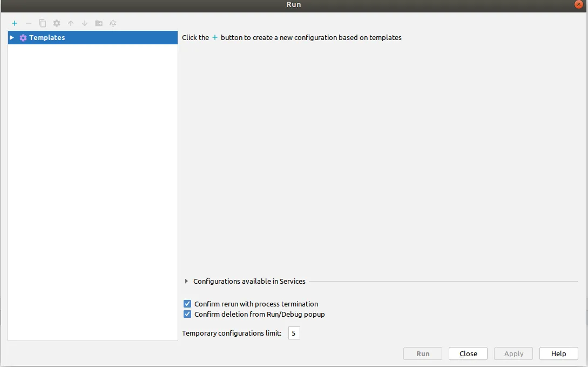The image size is (588, 367).
Task: Click the Run button
Action: pos(423,353)
